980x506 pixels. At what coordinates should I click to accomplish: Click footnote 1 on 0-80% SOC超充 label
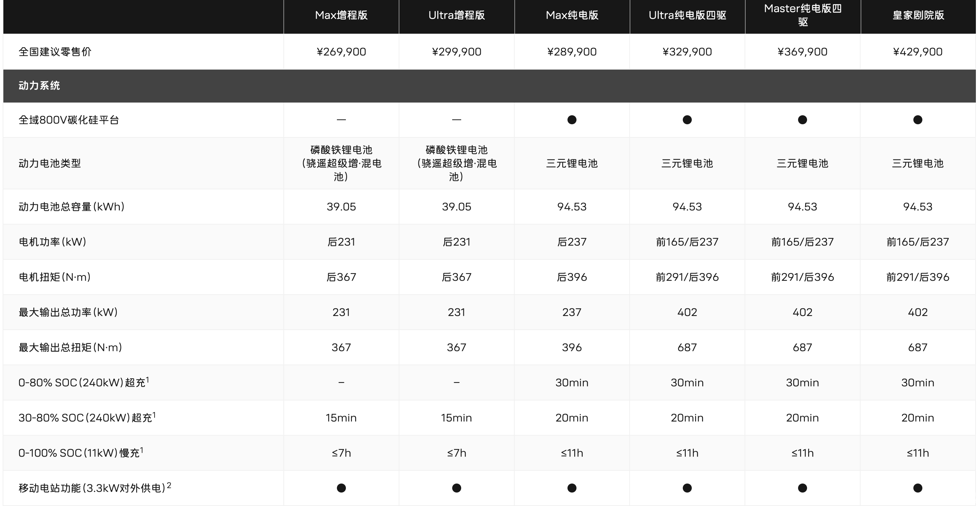[147, 379]
